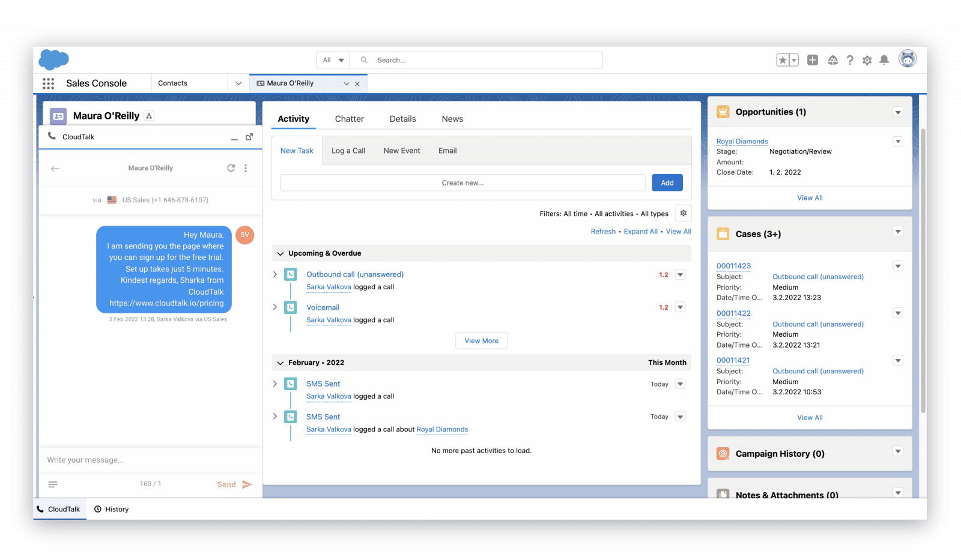Click the help question mark icon

pos(850,60)
